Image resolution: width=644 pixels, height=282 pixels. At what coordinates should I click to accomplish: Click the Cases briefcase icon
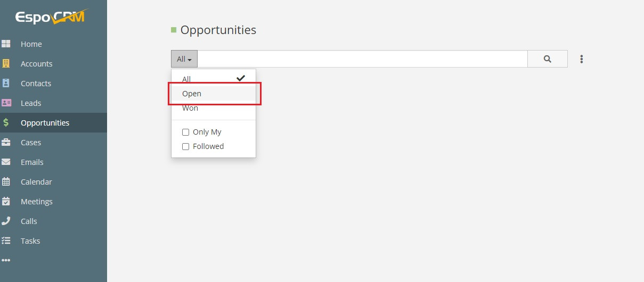click(x=6, y=143)
